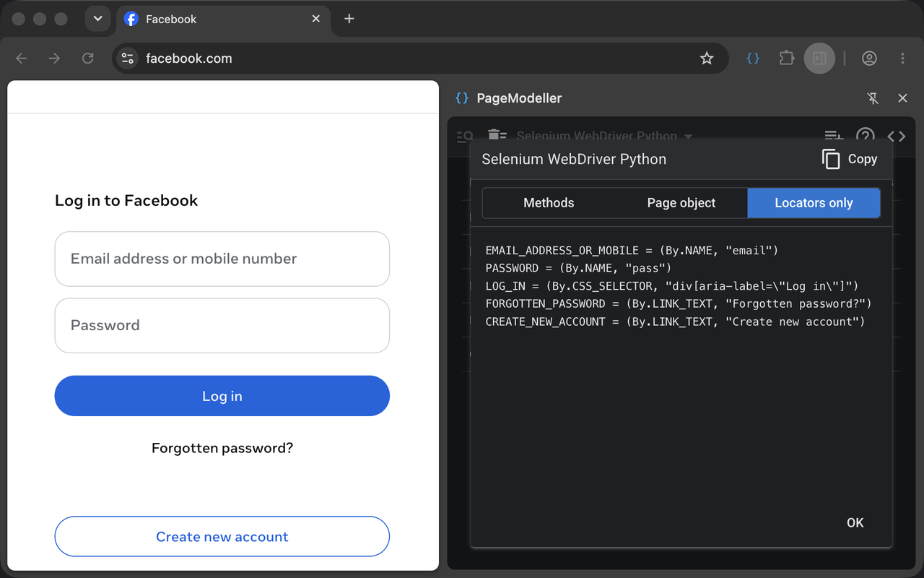Click the site information icon in address bar

tap(128, 59)
